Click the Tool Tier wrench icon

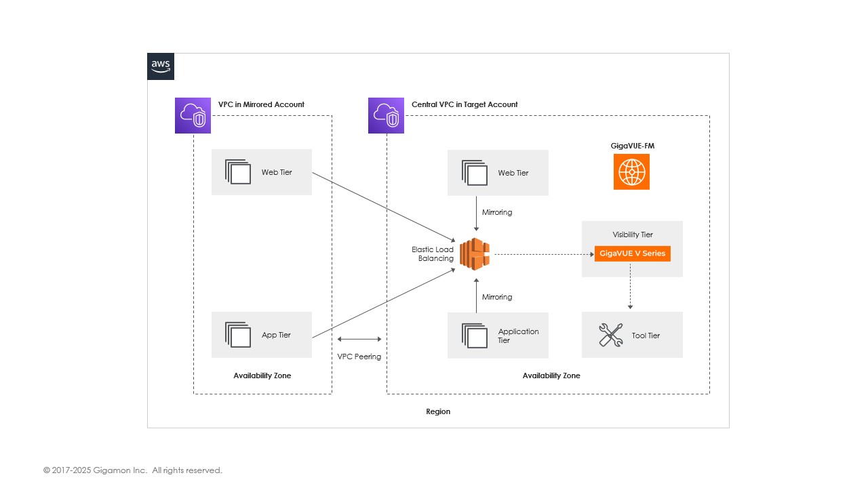610,335
